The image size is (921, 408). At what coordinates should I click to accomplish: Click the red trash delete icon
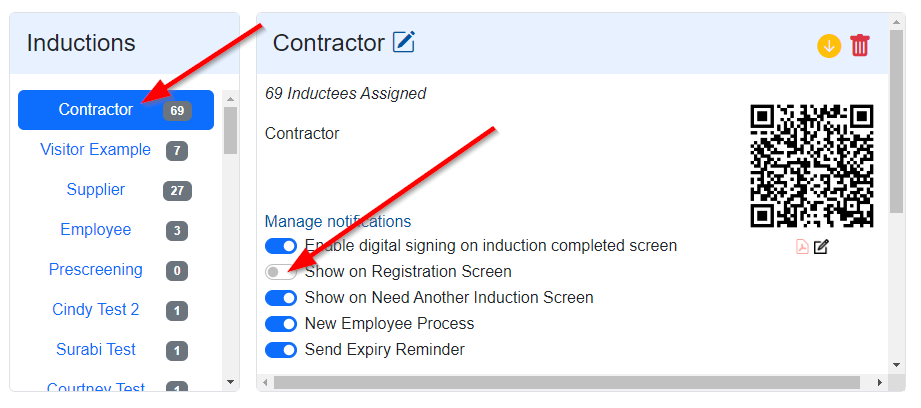pyautogui.click(x=860, y=46)
